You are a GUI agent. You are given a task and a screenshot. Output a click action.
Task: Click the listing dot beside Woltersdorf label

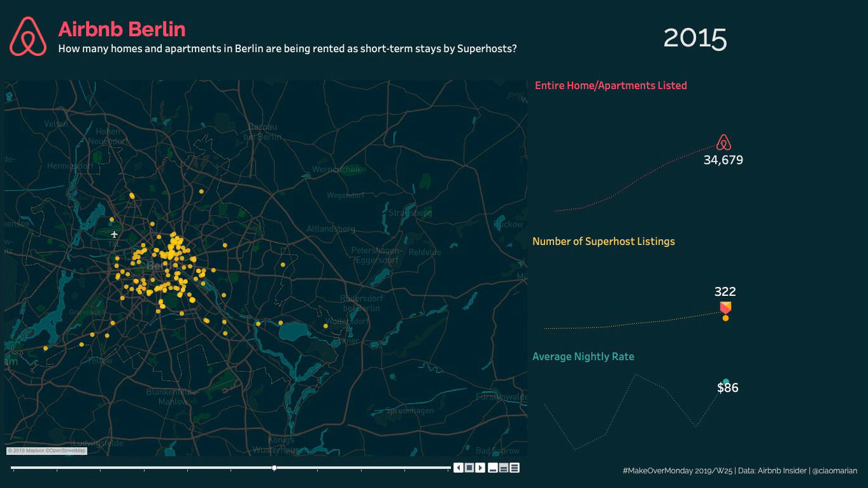[x=325, y=326]
